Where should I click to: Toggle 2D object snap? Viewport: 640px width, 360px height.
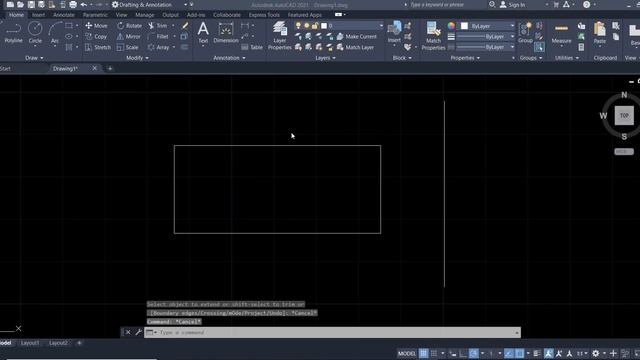519,353
